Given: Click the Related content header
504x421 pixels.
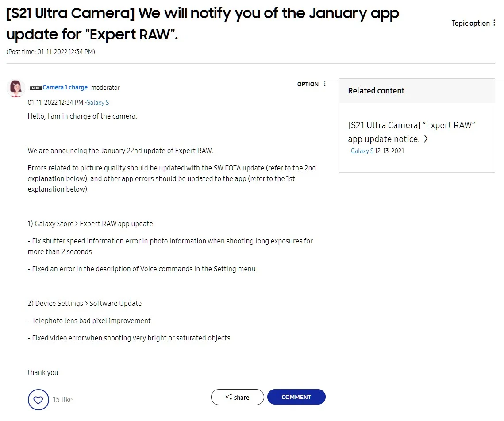Looking at the screenshot, I should [376, 91].
